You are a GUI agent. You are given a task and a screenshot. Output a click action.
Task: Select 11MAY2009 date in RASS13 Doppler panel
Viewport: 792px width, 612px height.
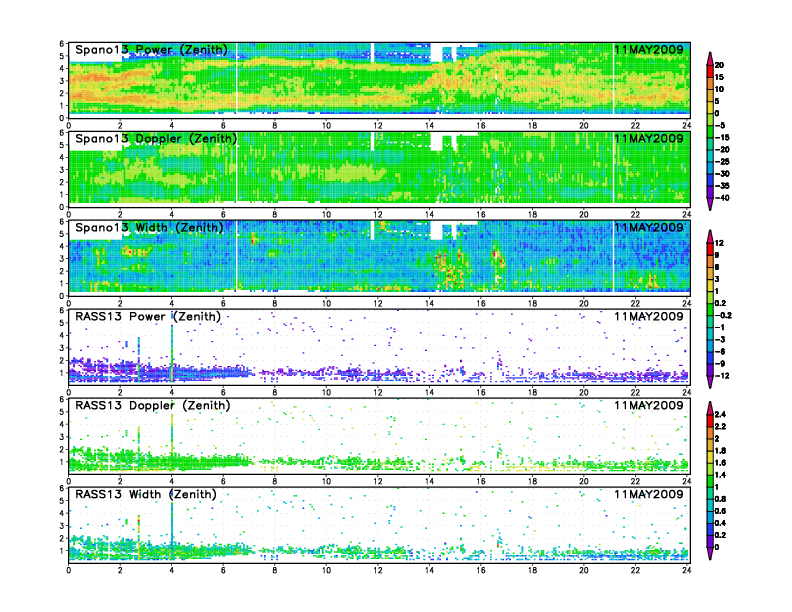click(649, 405)
